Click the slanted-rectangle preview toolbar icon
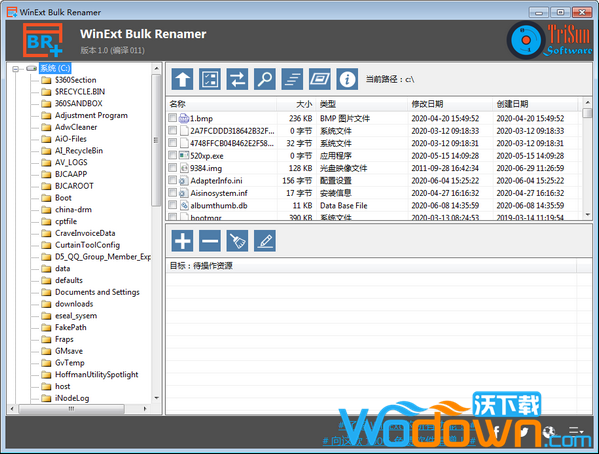 tap(320, 79)
